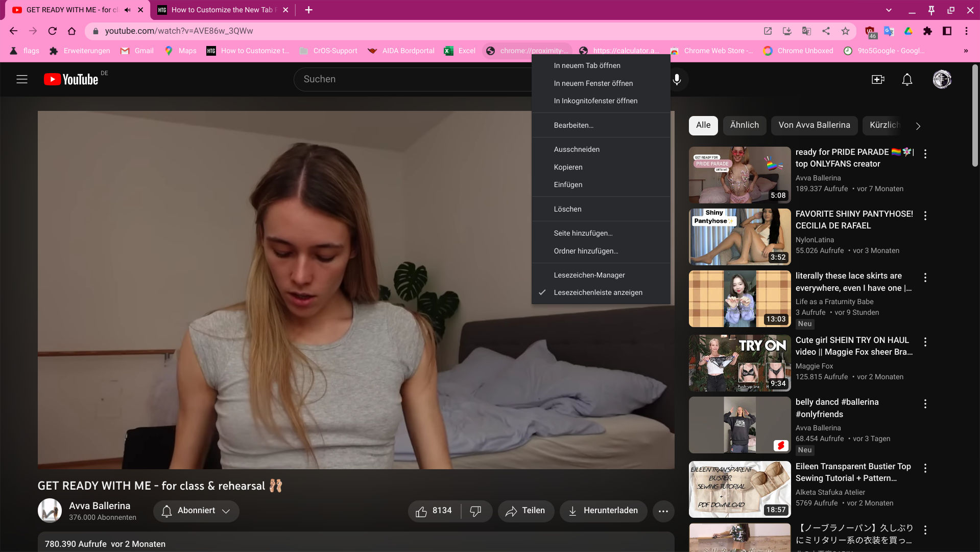Image resolution: width=980 pixels, height=552 pixels.
Task: Toggle the Chrome side panel icon
Action: [947, 31]
